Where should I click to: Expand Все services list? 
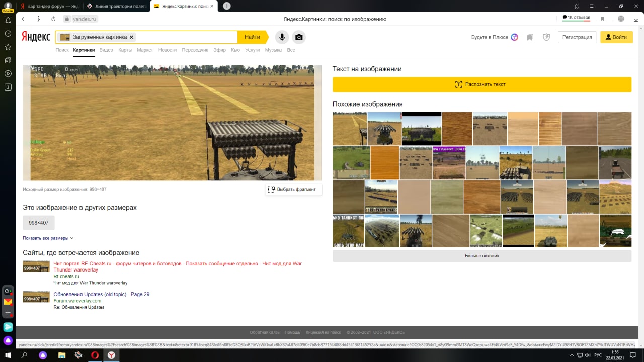[291, 50]
